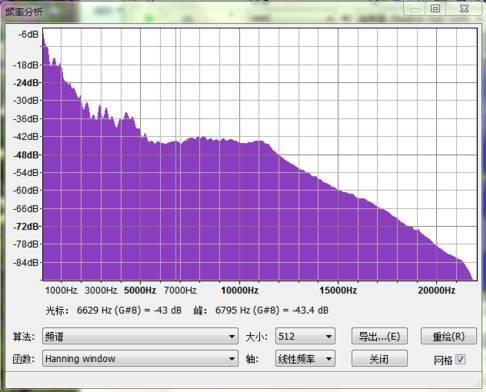Click the arrow of the Hanning window combo
Screen dimensions: 486x392
point(232,359)
